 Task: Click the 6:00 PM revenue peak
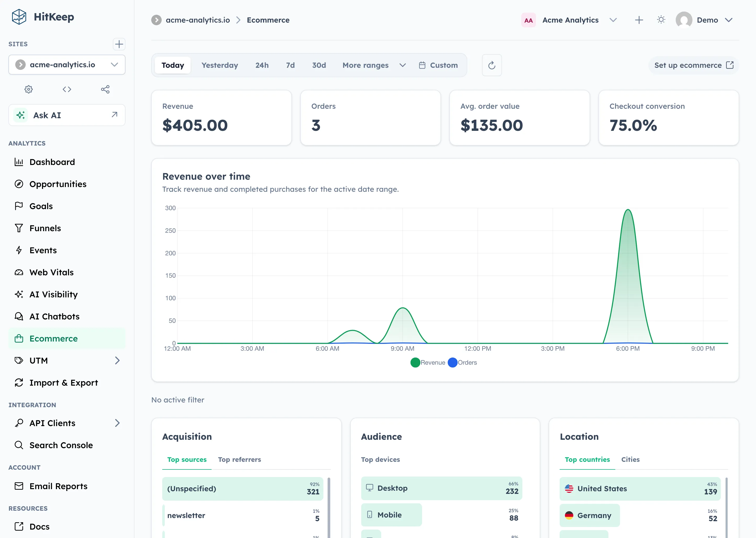click(628, 210)
